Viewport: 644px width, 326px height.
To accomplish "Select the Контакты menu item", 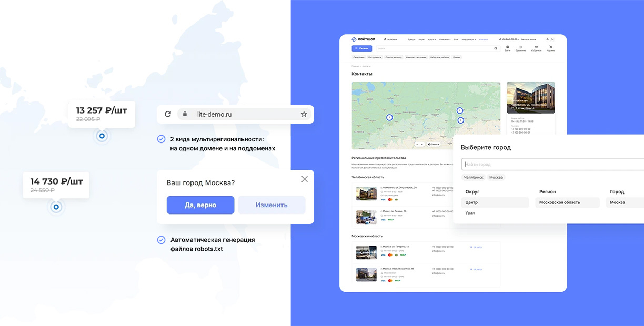I will pos(484,39).
